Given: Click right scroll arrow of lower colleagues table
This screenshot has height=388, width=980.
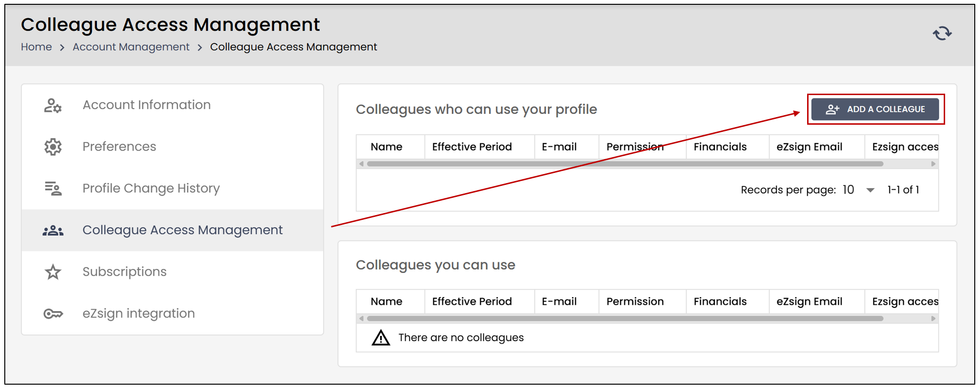Looking at the screenshot, I should pos(933,319).
